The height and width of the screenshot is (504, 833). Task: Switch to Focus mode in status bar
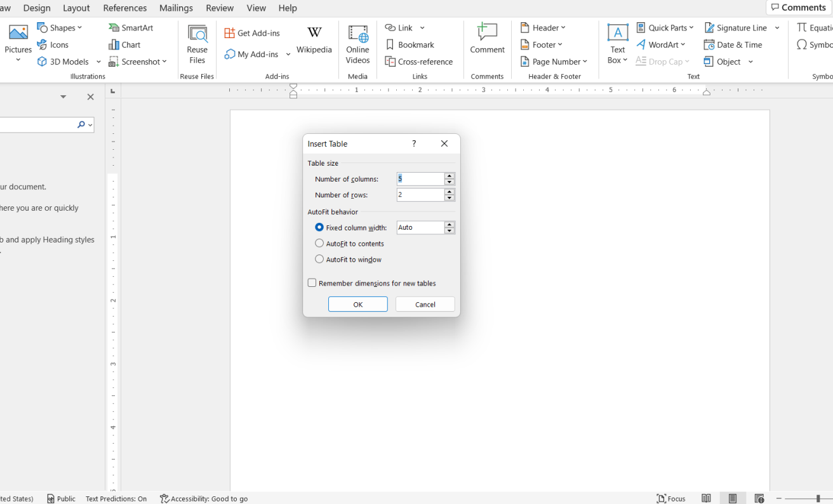(671, 498)
